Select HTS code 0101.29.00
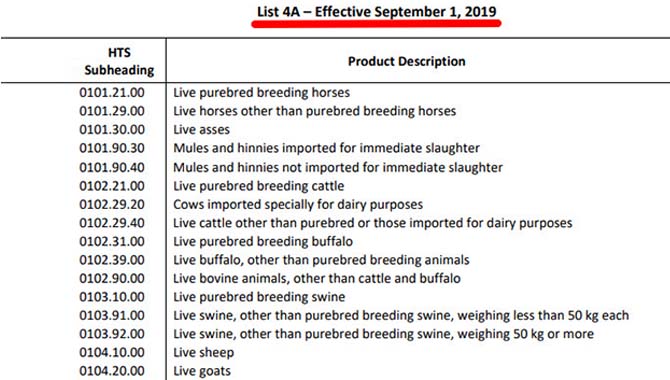 (x=112, y=111)
